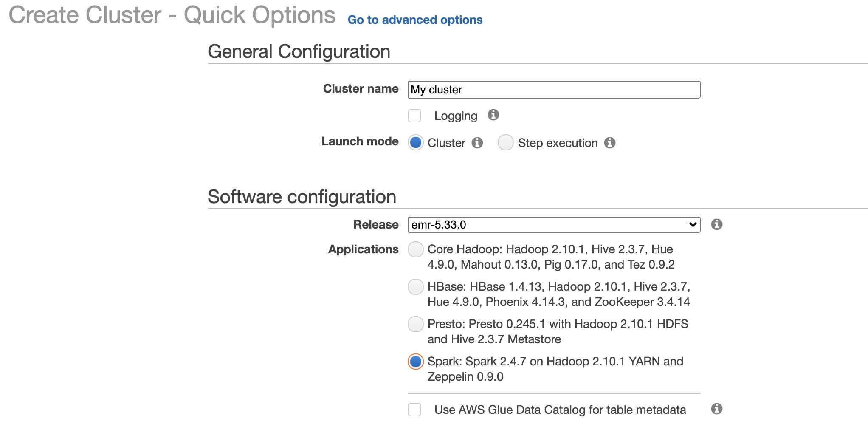Open info icon for AWS Glue Data Catalog
Image resolution: width=868 pixels, height=441 pixels.
pyautogui.click(x=717, y=409)
